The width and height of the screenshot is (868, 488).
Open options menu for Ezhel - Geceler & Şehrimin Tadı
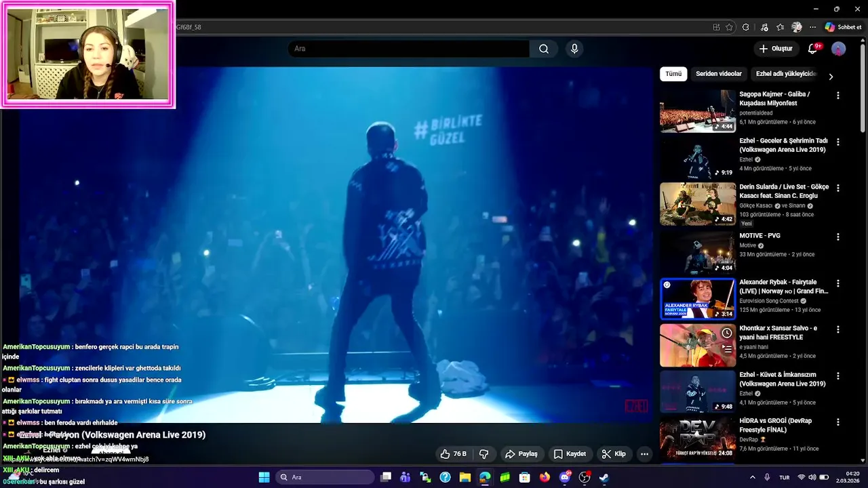(838, 142)
